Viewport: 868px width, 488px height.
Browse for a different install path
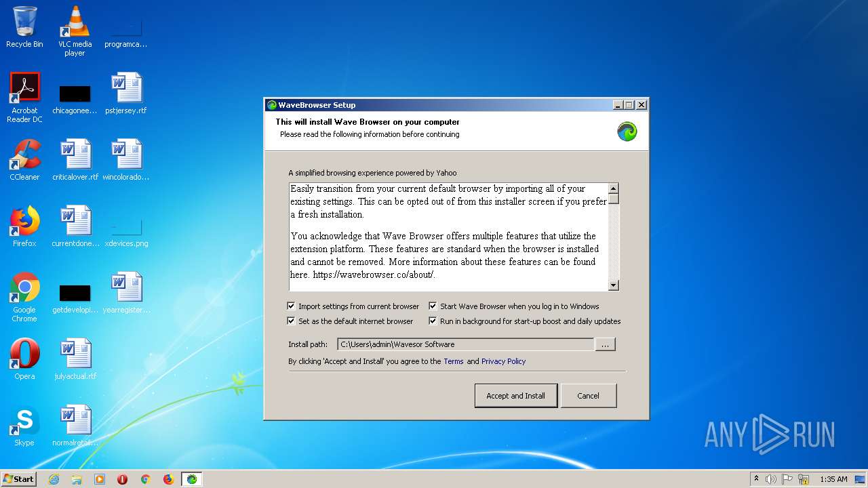point(605,344)
